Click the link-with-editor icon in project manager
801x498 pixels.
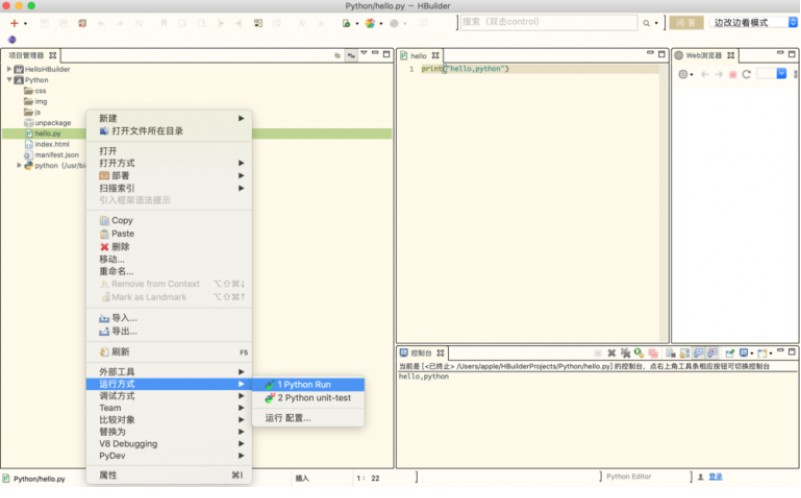[352, 55]
